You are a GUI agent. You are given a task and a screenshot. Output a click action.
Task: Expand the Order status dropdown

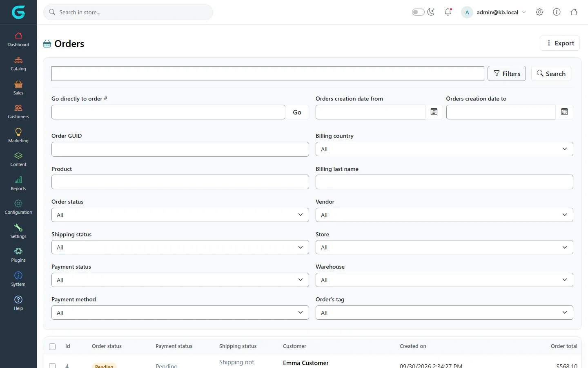click(180, 215)
